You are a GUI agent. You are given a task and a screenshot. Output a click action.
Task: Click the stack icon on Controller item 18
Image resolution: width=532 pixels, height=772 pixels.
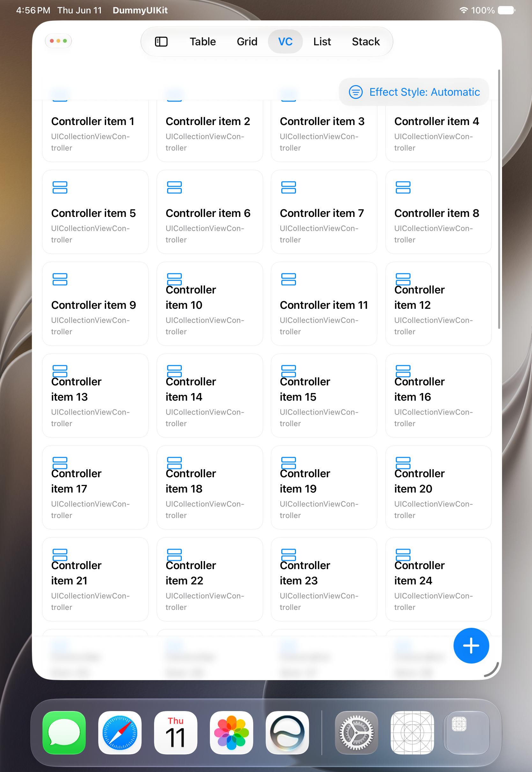point(174,463)
